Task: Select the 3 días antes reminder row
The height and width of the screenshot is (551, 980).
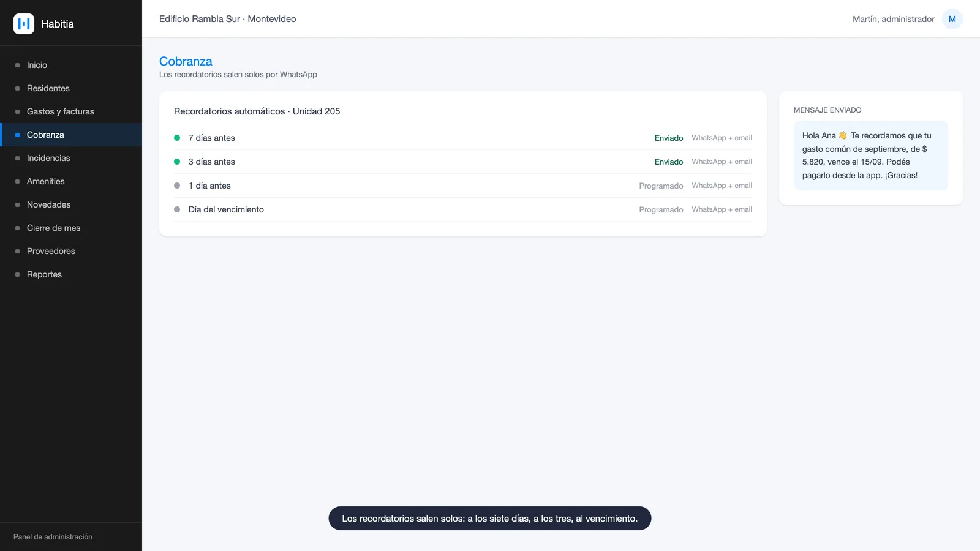Action: pos(463,162)
